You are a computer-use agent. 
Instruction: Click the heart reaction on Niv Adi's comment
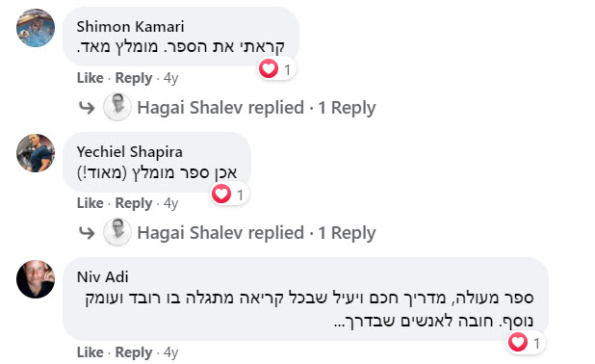[518, 343]
